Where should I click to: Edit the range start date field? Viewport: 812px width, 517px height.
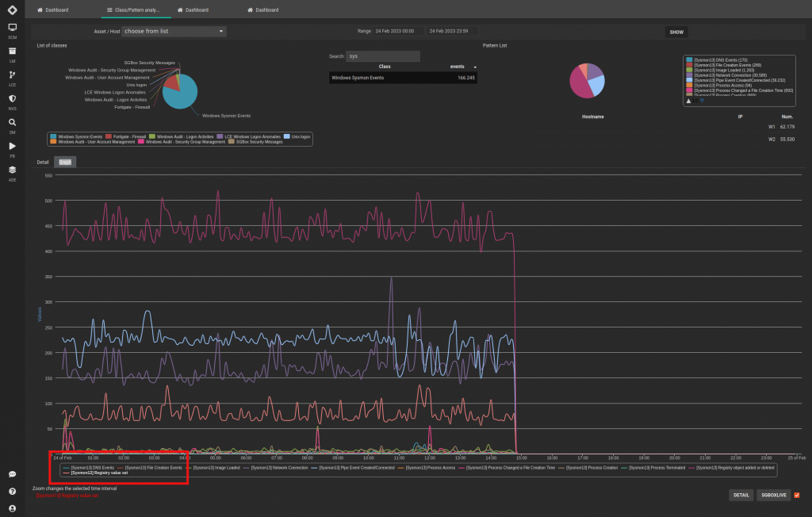click(399, 31)
